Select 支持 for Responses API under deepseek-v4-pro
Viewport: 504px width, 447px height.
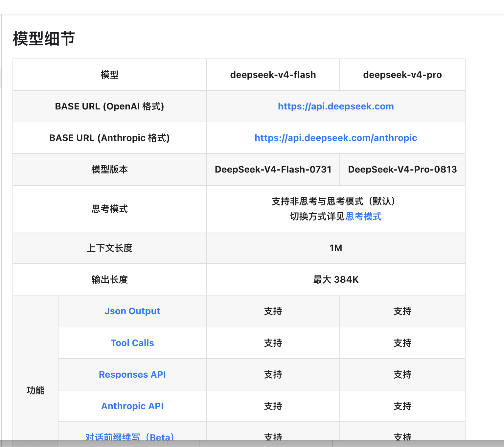402,374
